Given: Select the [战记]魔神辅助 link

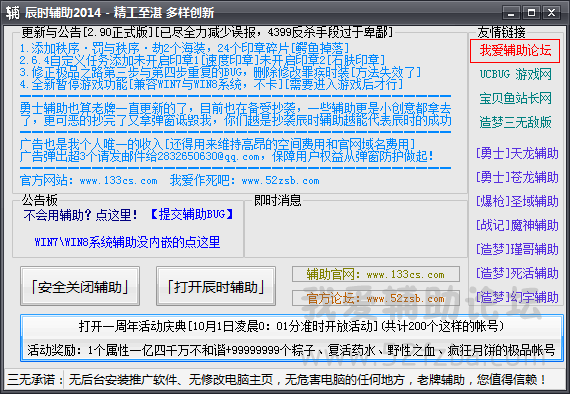Looking at the screenshot, I should click(x=517, y=225).
